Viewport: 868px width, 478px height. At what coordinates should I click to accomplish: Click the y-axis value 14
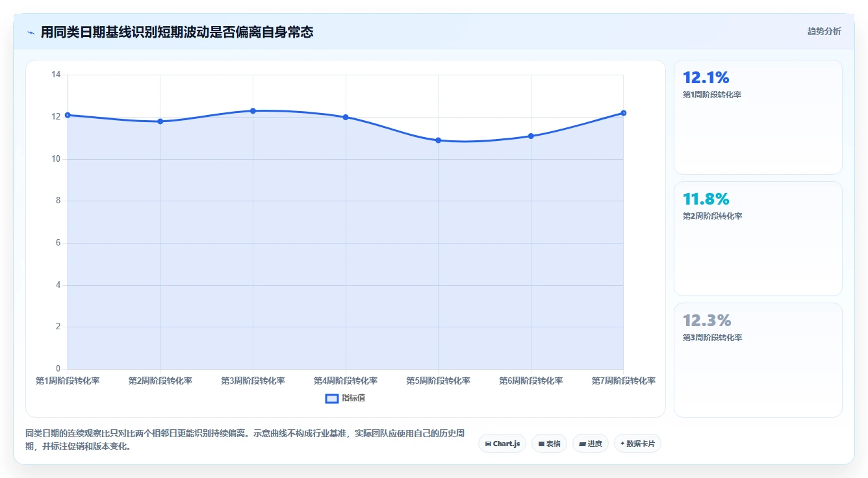click(x=56, y=75)
